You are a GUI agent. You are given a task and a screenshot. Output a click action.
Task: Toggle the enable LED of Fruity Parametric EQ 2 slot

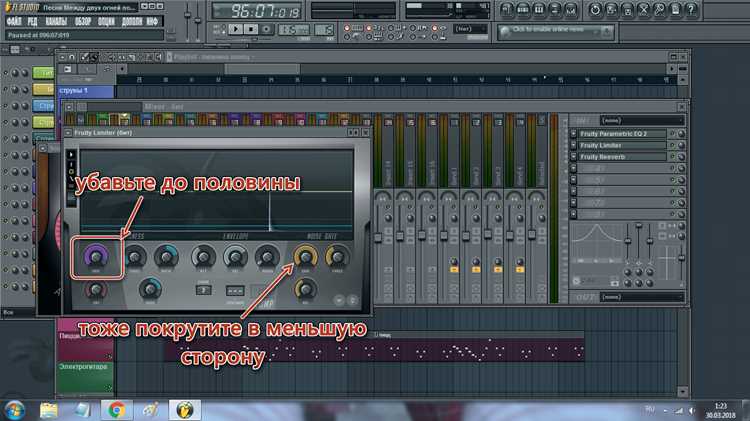point(672,134)
